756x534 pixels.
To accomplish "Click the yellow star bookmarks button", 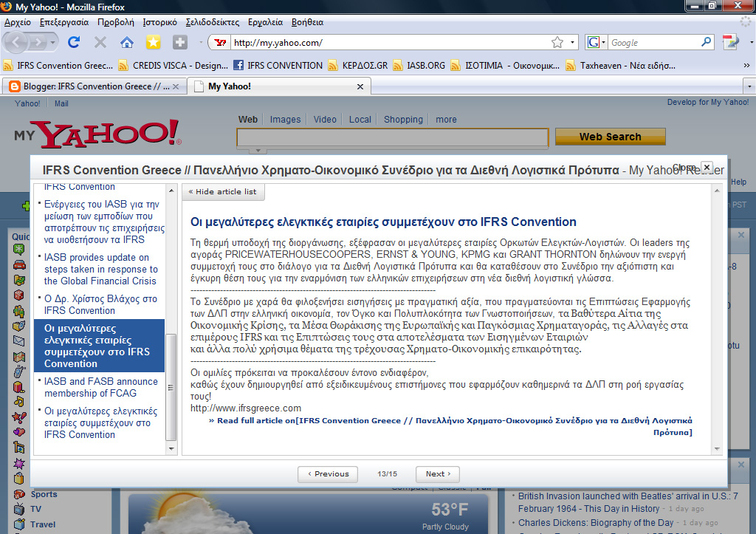I will pyautogui.click(x=153, y=42).
